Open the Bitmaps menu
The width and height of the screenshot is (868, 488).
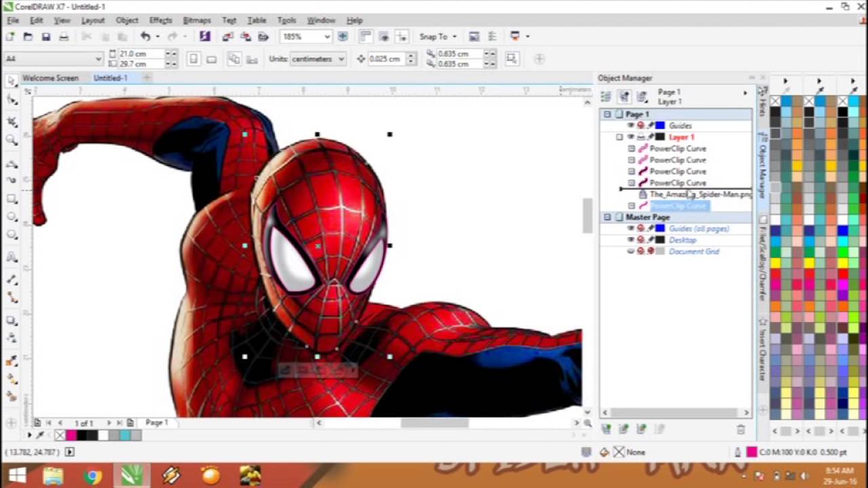(197, 20)
